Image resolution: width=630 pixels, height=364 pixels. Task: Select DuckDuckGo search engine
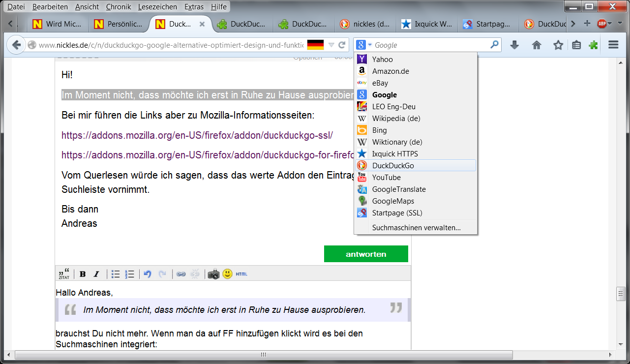coord(416,165)
